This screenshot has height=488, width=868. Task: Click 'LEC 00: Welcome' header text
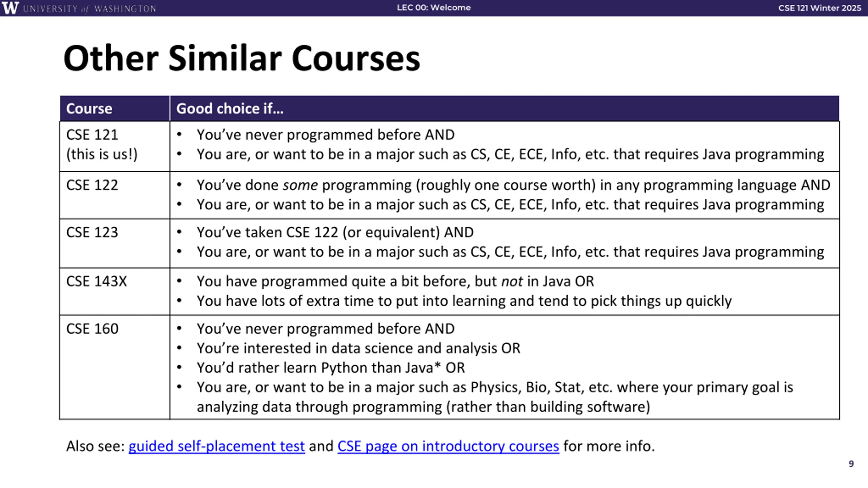pyautogui.click(x=434, y=7)
